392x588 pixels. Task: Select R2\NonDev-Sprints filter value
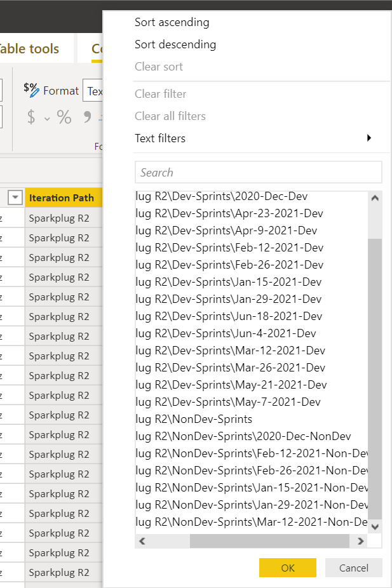pyautogui.click(x=194, y=419)
